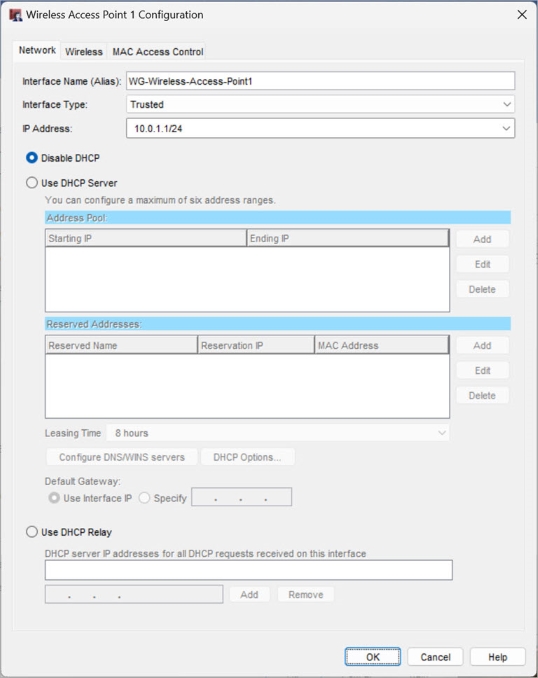
Task: Click the Reservation IP column header
Action: (x=256, y=345)
